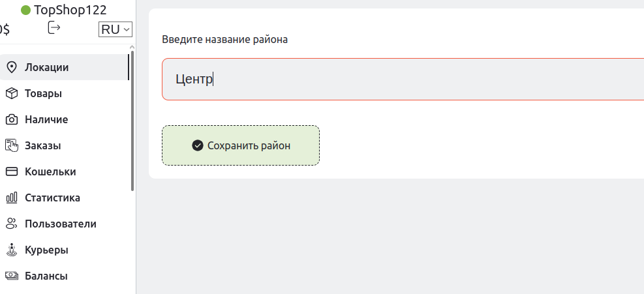Open the RU language dropdown
The width and height of the screenshot is (644, 294).
pyautogui.click(x=115, y=29)
